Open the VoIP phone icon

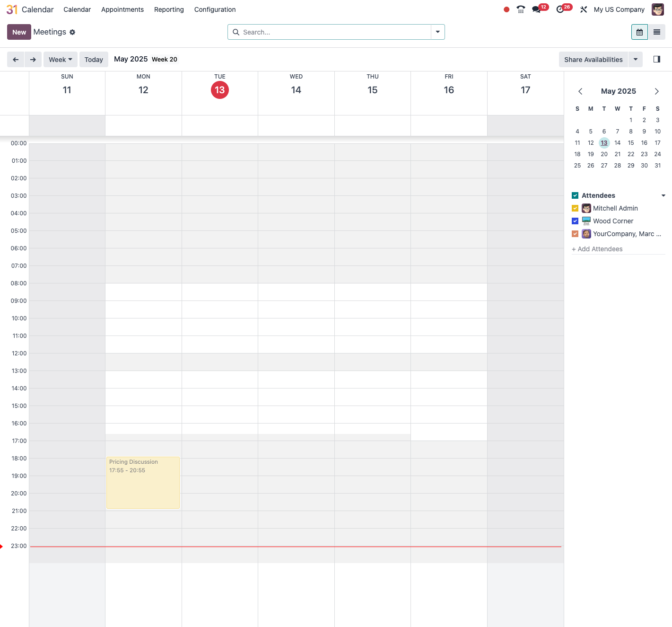pos(521,9)
